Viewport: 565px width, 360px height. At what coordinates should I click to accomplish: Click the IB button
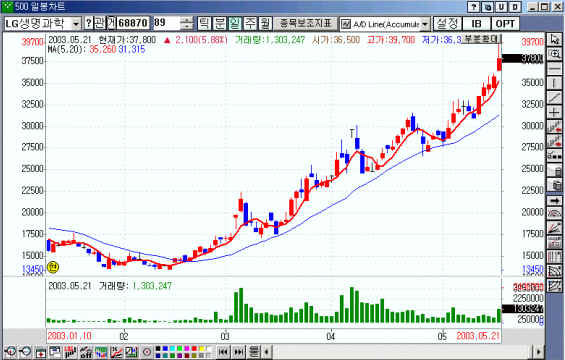tap(476, 23)
